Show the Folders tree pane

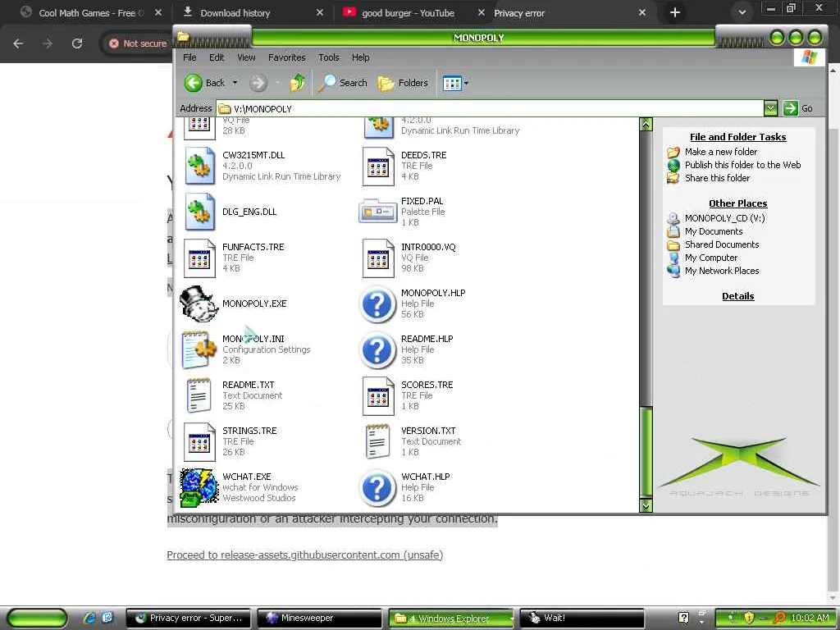point(403,83)
